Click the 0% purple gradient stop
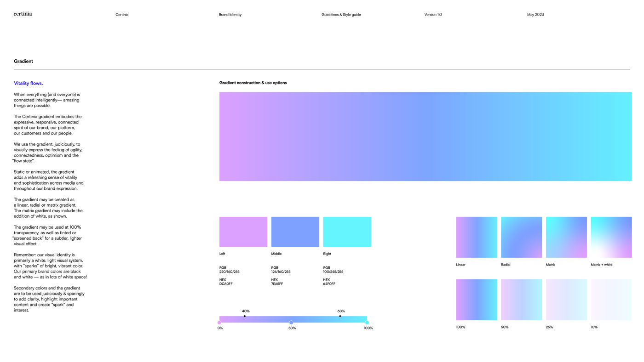This screenshot has height=362, width=644. click(x=219, y=322)
